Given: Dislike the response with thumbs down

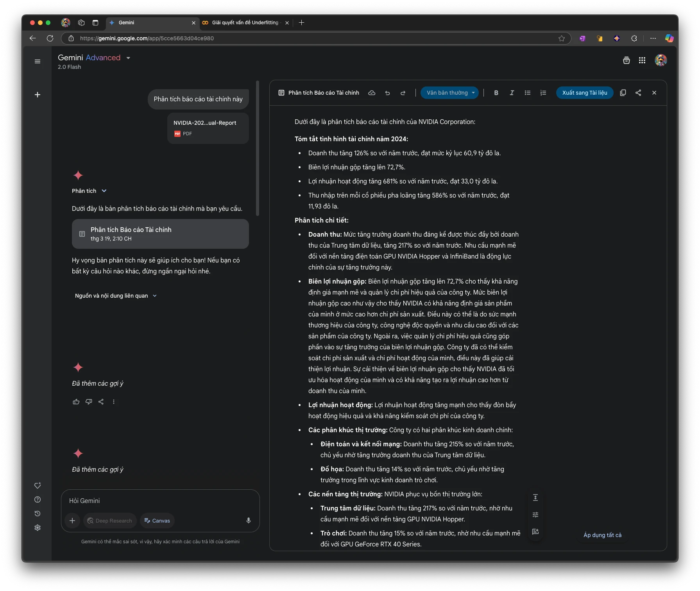Looking at the screenshot, I should coord(89,402).
